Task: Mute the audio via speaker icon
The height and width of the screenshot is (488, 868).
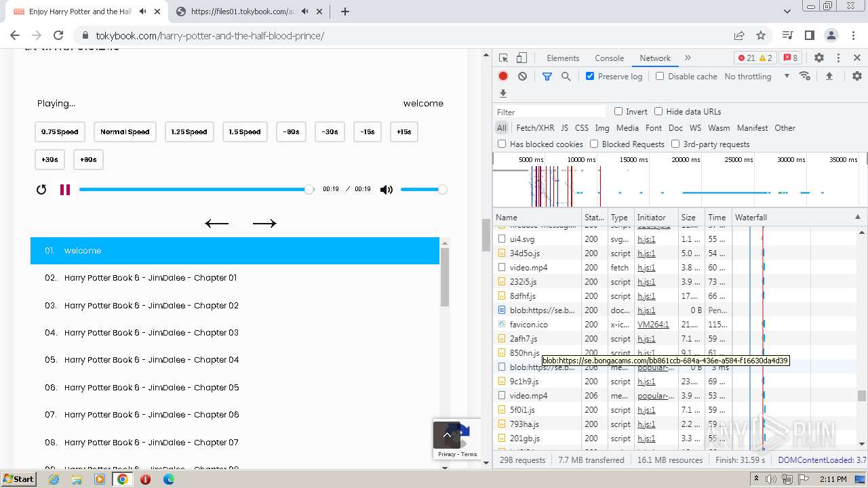Action: (x=387, y=190)
